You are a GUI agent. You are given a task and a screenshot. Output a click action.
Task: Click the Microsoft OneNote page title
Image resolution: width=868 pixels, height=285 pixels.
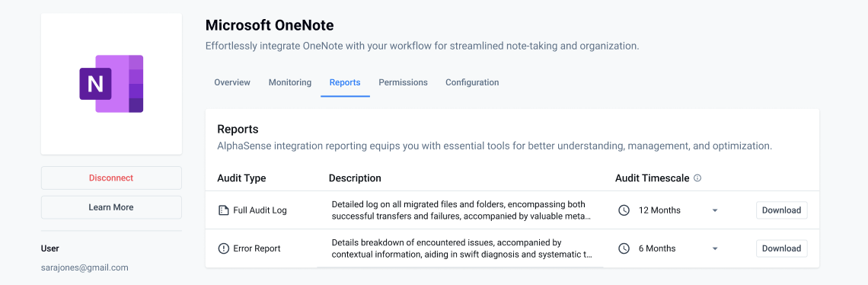coord(270,25)
